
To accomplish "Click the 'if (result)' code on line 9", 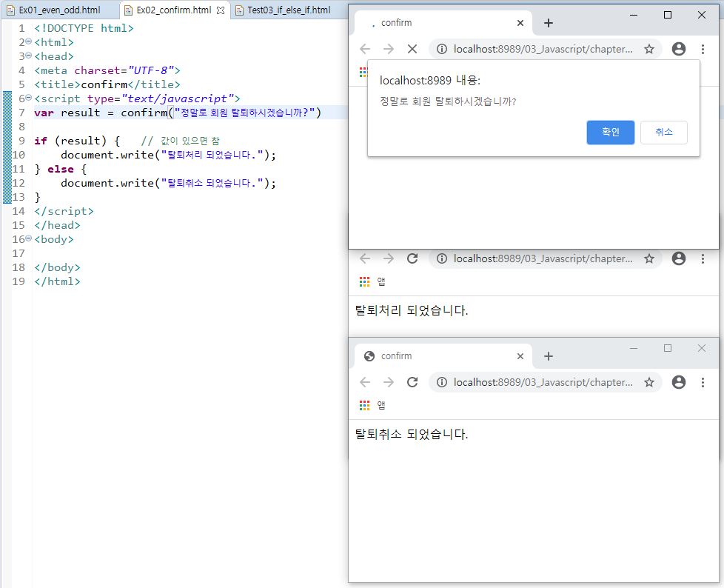I will click(x=77, y=141).
